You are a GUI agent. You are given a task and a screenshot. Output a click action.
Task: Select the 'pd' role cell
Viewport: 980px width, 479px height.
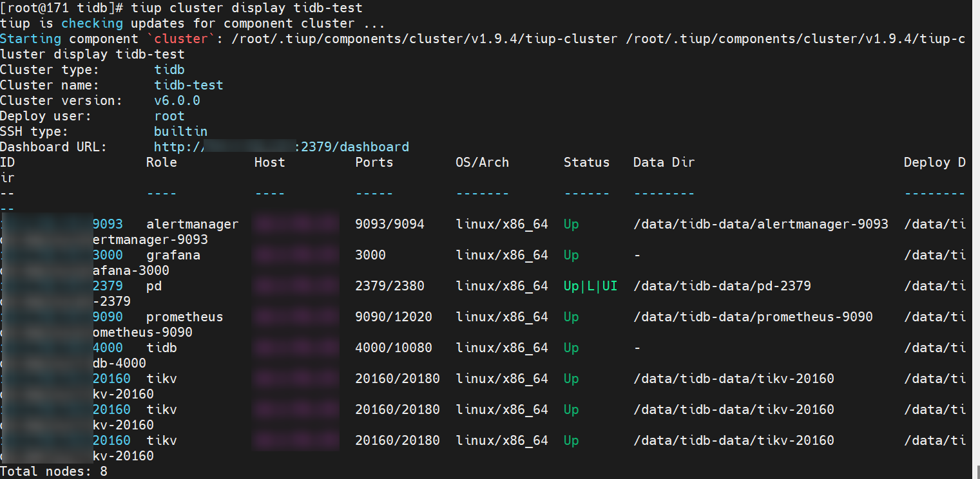pyautogui.click(x=154, y=286)
